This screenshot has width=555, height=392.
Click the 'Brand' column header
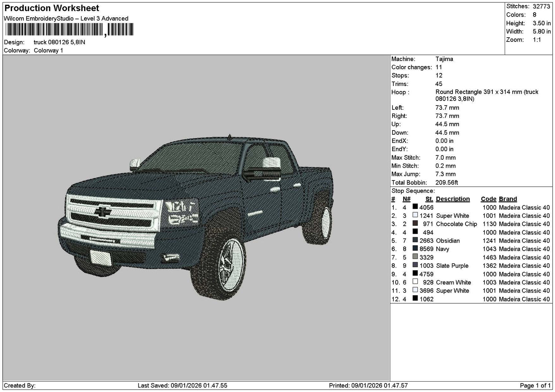[508, 199]
